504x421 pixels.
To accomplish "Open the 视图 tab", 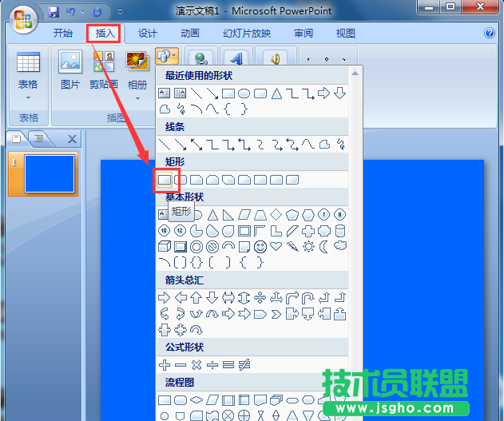I will point(346,33).
